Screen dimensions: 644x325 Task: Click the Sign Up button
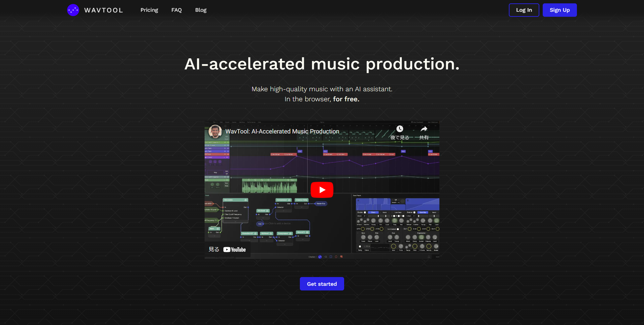pos(560,10)
